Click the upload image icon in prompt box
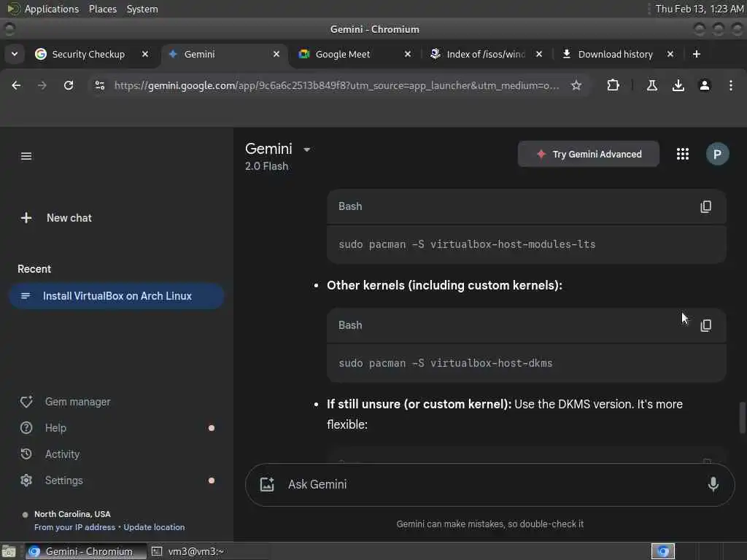 [267, 484]
